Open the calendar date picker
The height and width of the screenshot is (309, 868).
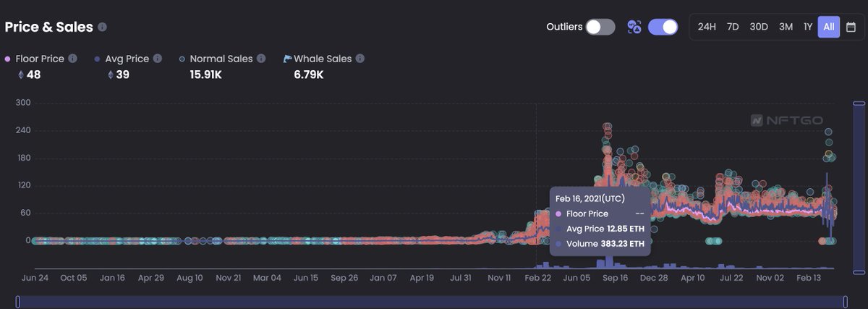pyautogui.click(x=851, y=27)
